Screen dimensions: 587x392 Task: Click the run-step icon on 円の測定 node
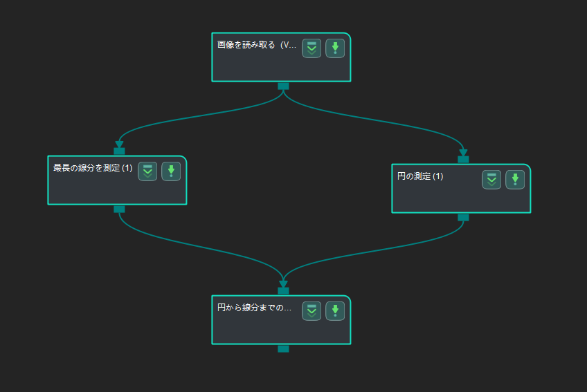(x=515, y=180)
